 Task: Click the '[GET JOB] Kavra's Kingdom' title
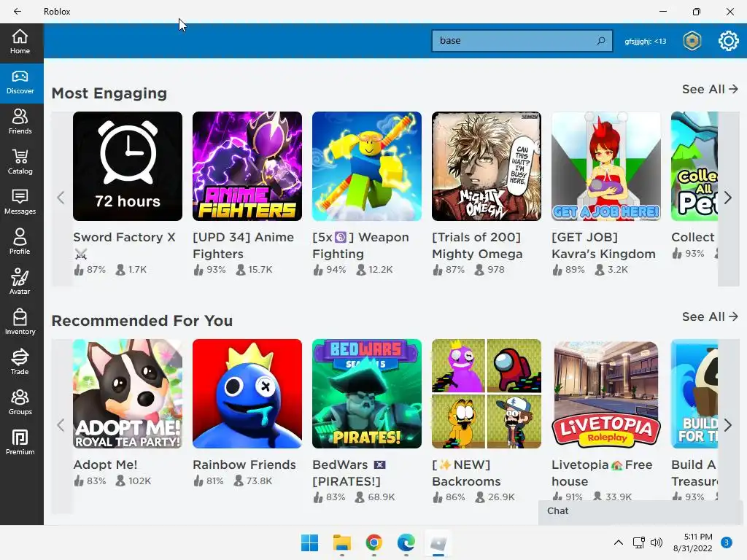click(x=603, y=245)
